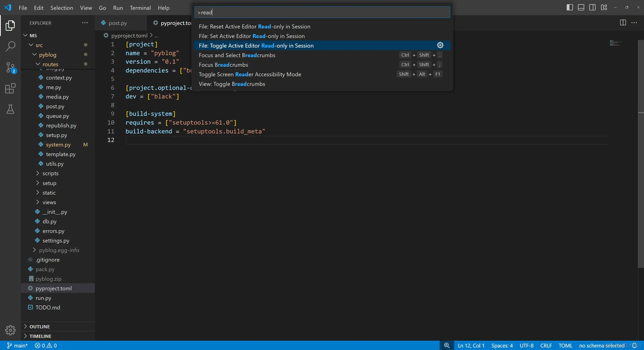Toggle the primary side bar layout button

tap(570, 8)
